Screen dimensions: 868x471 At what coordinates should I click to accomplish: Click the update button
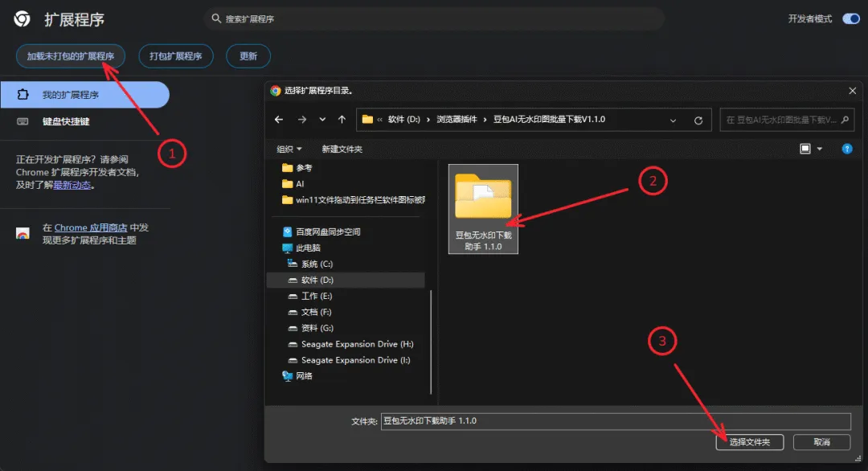click(248, 56)
